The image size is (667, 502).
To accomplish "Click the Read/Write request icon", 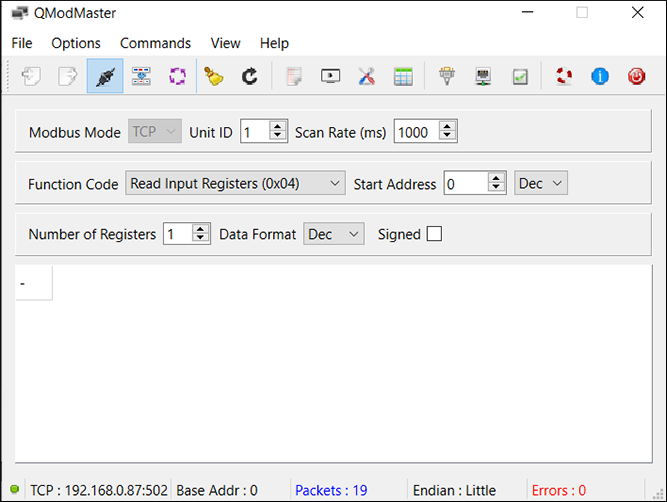I will (x=141, y=77).
